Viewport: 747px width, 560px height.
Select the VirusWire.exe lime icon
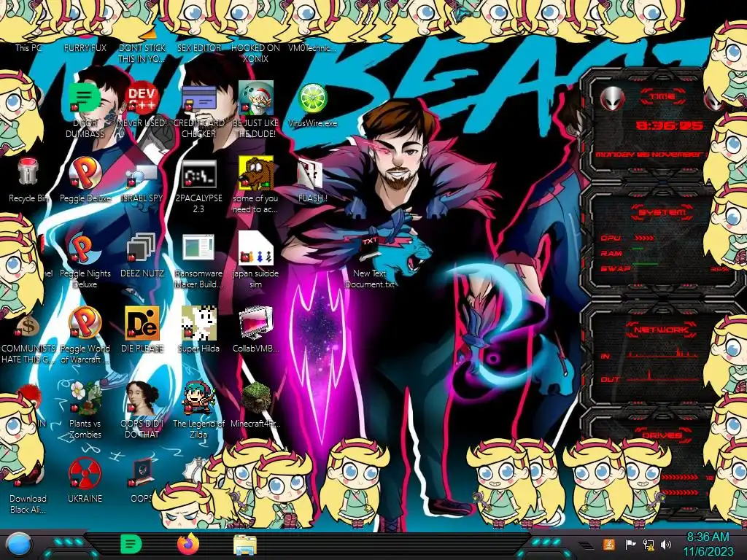click(312, 99)
